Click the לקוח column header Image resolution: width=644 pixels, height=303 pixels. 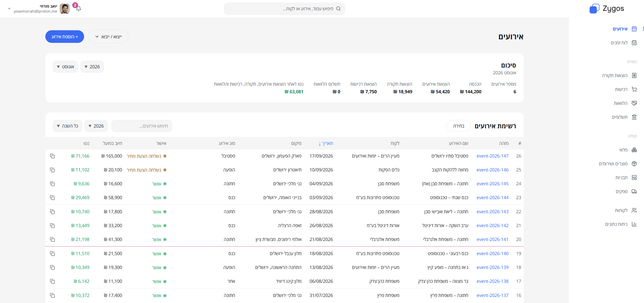point(395,143)
